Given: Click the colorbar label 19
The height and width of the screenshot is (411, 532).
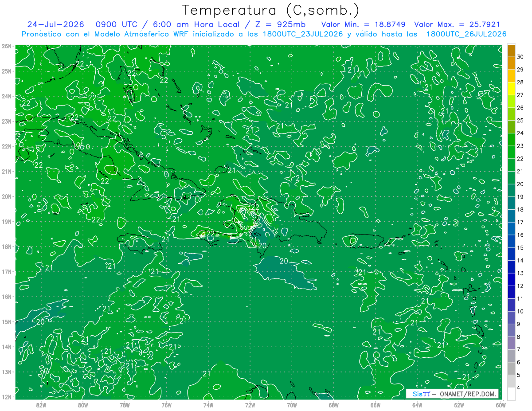Looking at the screenshot, I should (x=520, y=196).
